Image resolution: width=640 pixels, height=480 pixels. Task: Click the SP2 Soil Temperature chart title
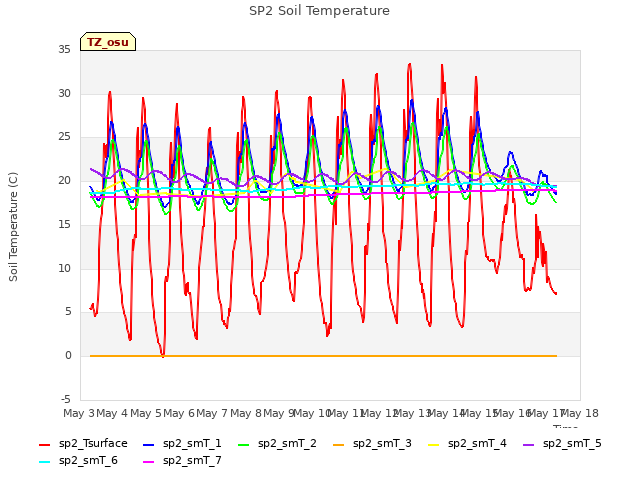(x=319, y=11)
